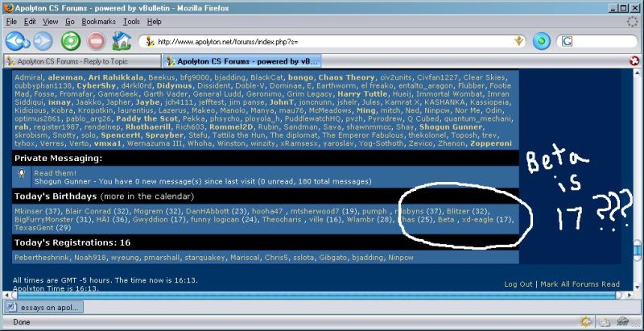
Task: Click inside the URL address field
Action: (322, 41)
